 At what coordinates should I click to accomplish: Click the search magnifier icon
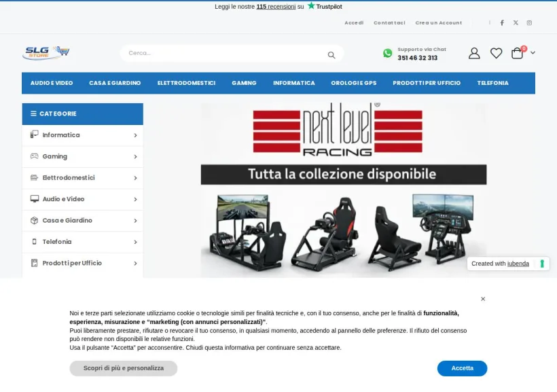coord(331,55)
